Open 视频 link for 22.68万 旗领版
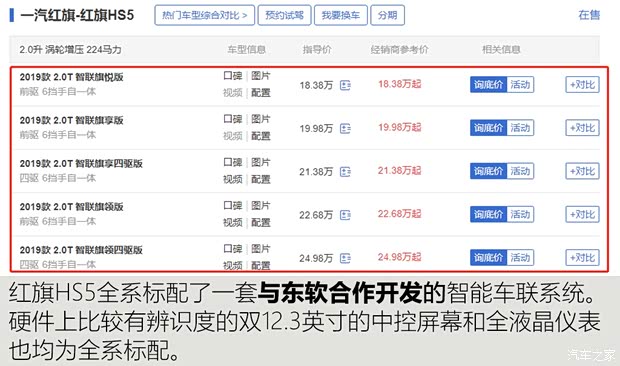This screenshot has width=620, height=366. click(x=233, y=223)
